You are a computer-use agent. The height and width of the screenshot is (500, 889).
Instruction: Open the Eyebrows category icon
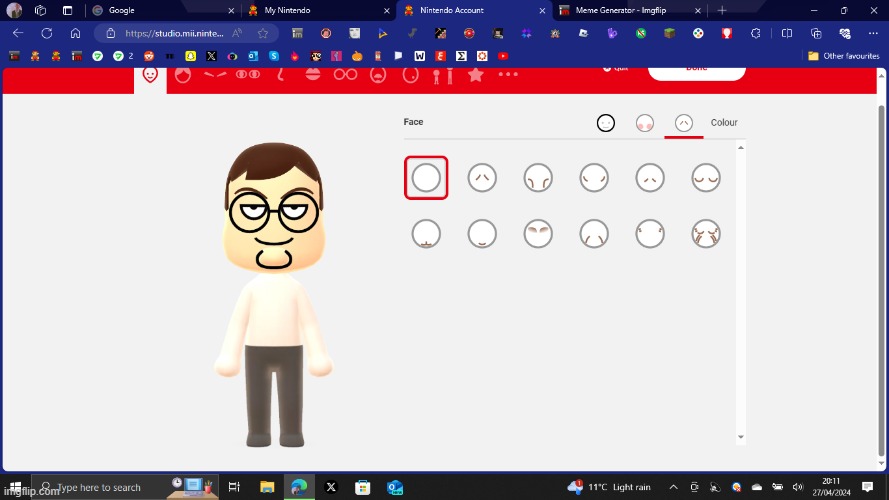[x=215, y=74]
